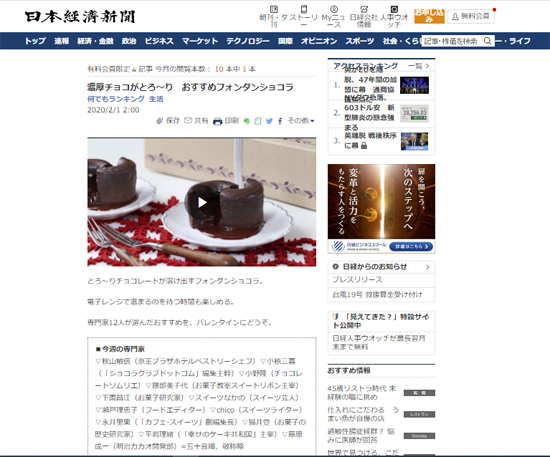Click the Gooday label badge

[x=419, y=436]
